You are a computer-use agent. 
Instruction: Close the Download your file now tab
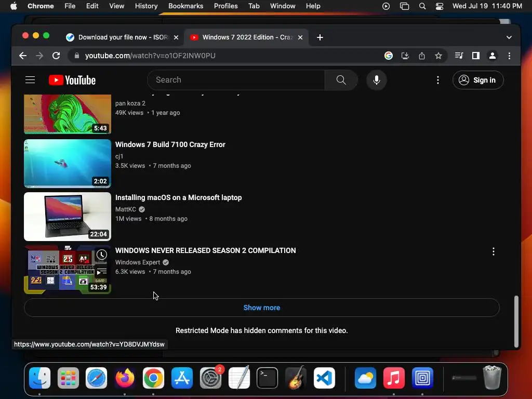pos(176,37)
